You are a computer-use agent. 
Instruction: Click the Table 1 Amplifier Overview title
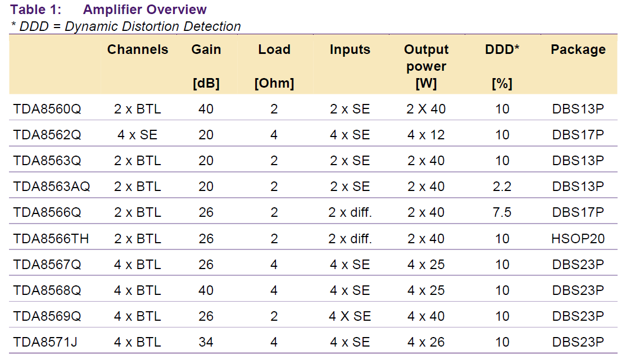[108, 9]
